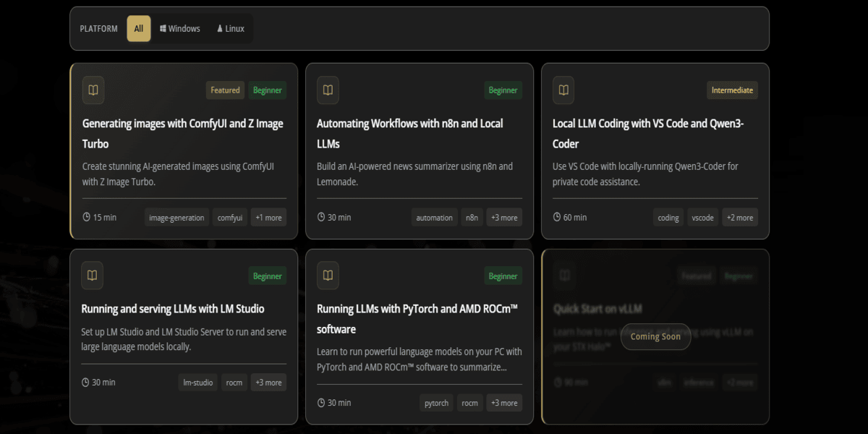Click the book icon on PyTorch ROCm card
Image resolution: width=868 pixels, height=434 pixels.
pyautogui.click(x=328, y=276)
